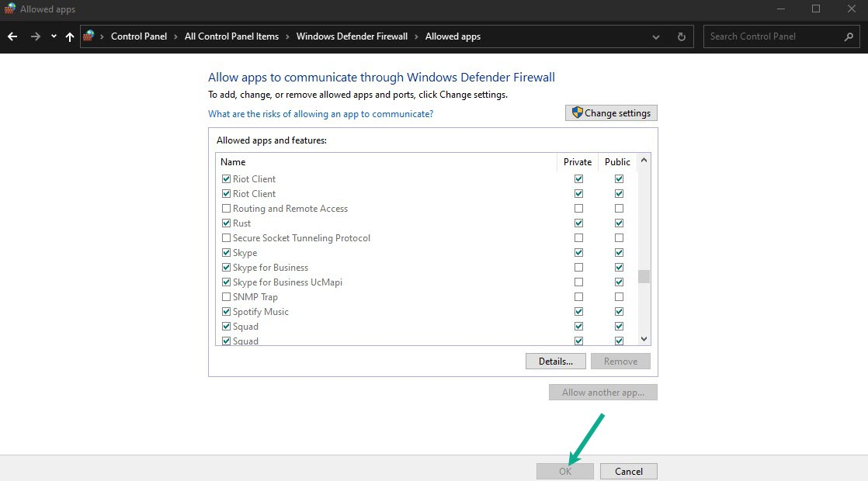This screenshot has width=868, height=481.
Task: Click the apps list scrollbar thumb
Action: [x=644, y=276]
